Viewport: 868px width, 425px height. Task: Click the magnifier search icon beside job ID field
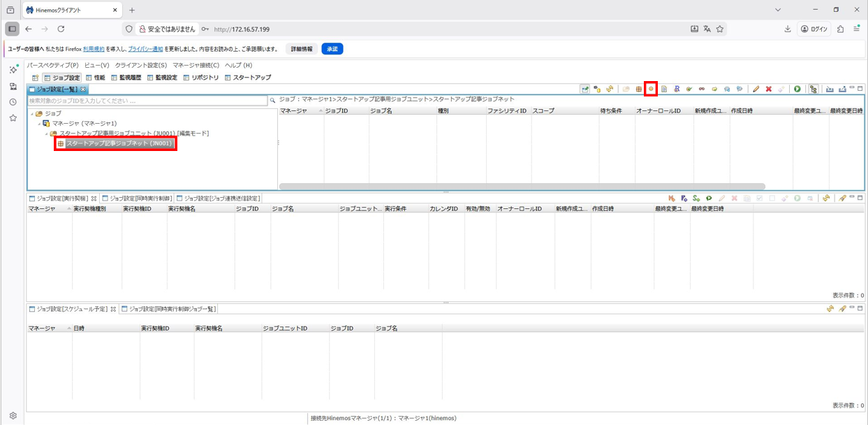click(273, 101)
